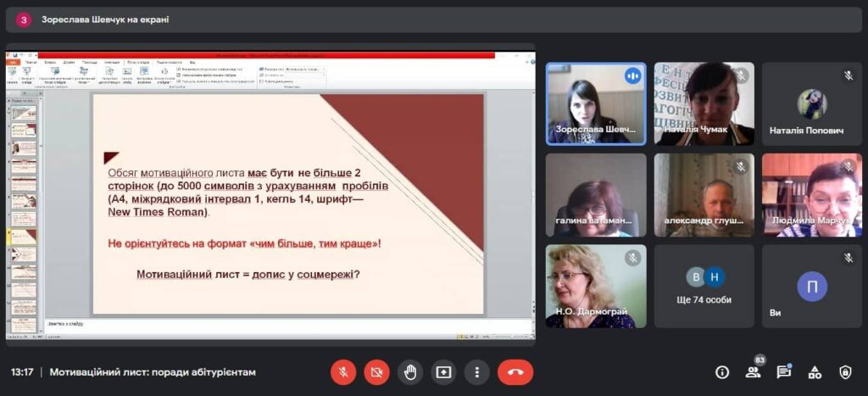Open the three-dot more options menu
The width and height of the screenshot is (868, 396).
pyautogui.click(x=477, y=372)
